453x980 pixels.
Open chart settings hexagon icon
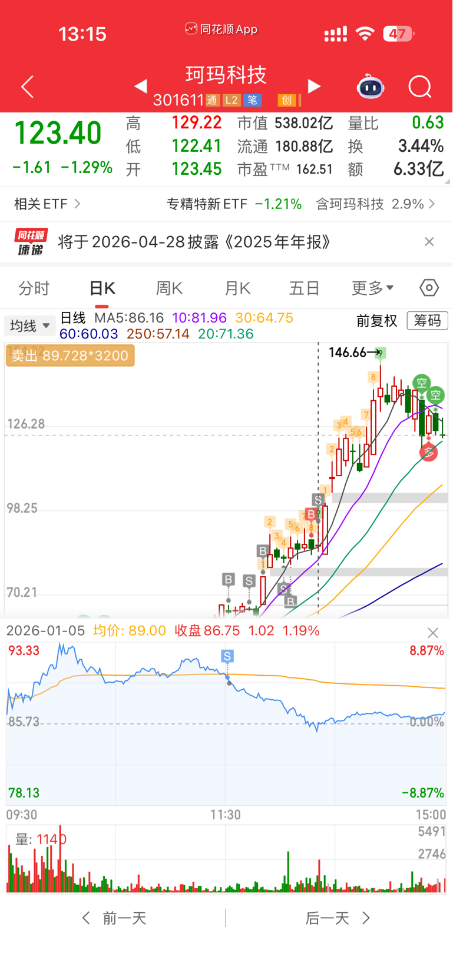point(429,288)
